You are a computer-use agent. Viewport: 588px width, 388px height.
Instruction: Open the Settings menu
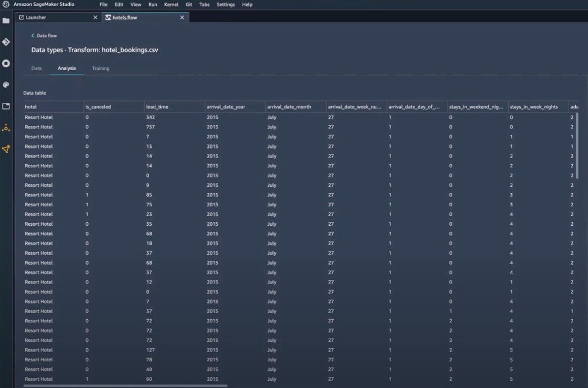(226, 5)
